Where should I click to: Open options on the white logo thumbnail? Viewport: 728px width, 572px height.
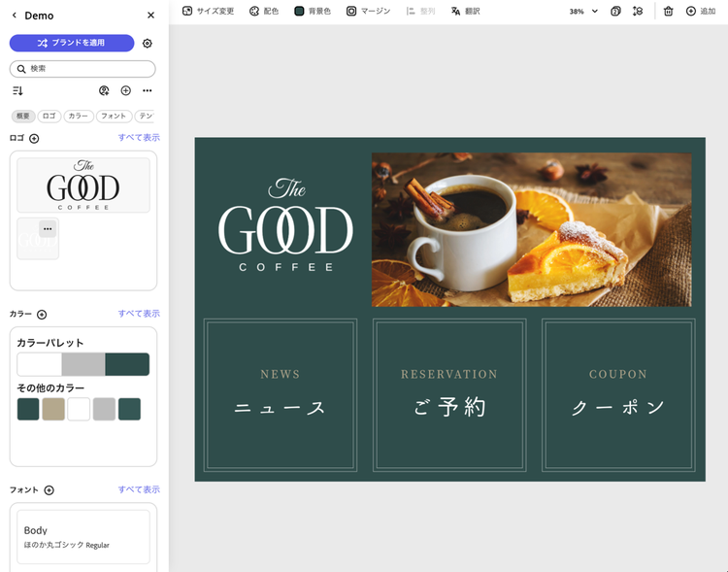click(48, 228)
